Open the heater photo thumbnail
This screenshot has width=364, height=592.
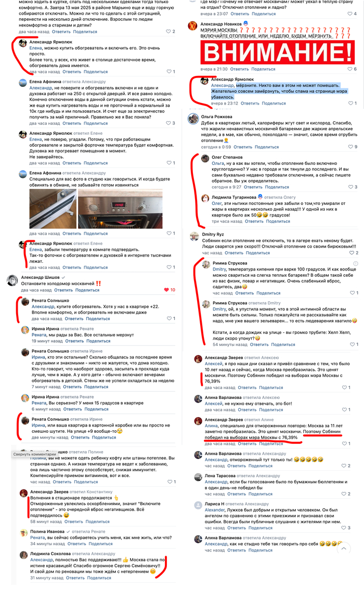pyautogui.click(x=53, y=209)
